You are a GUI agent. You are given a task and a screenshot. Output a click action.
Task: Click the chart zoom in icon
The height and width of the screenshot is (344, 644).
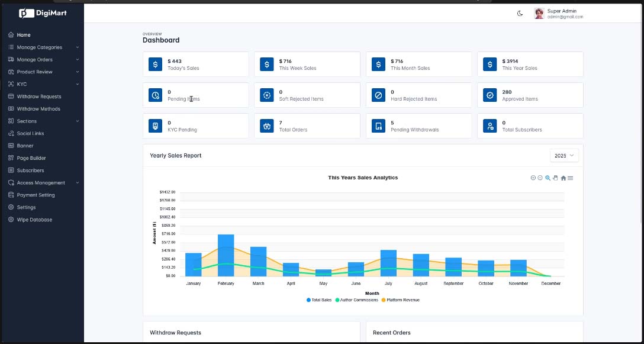pyautogui.click(x=533, y=178)
